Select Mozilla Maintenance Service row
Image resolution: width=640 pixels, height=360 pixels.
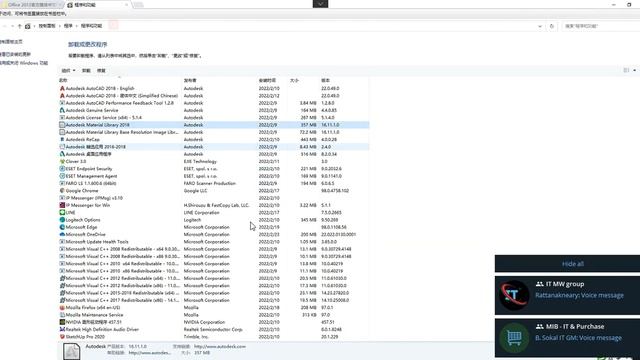[214, 315]
